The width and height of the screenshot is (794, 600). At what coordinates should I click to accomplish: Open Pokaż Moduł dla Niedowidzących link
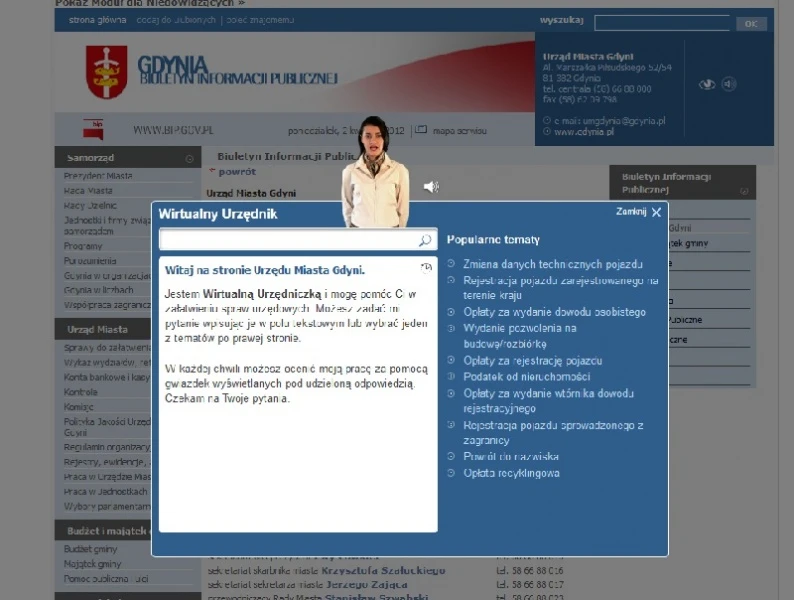tap(150, 3)
